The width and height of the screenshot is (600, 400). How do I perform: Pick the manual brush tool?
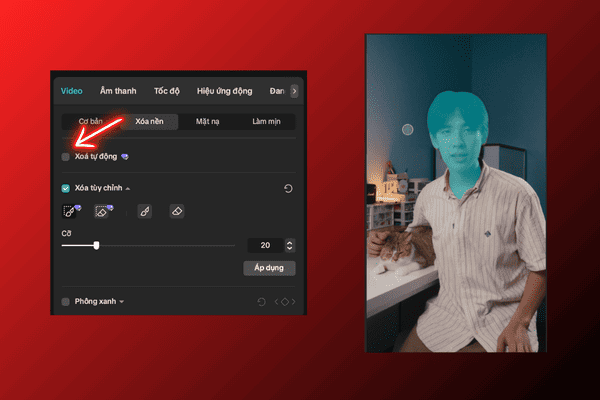144,212
